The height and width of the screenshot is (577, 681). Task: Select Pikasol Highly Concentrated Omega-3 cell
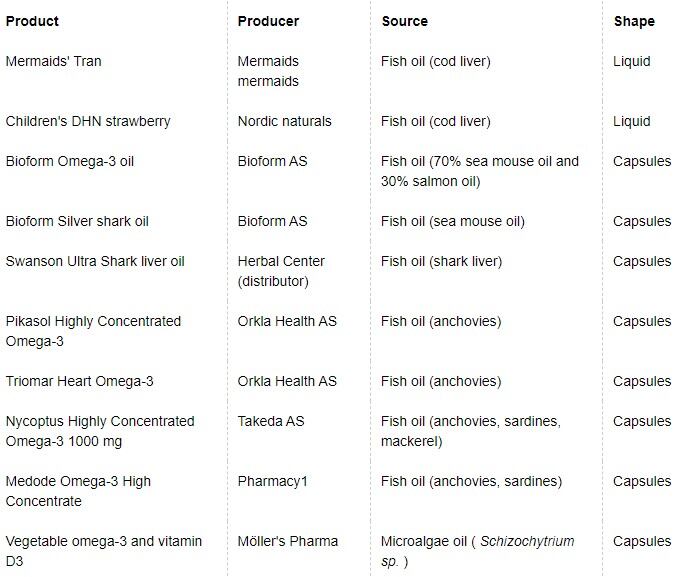(x=93, y=331)
